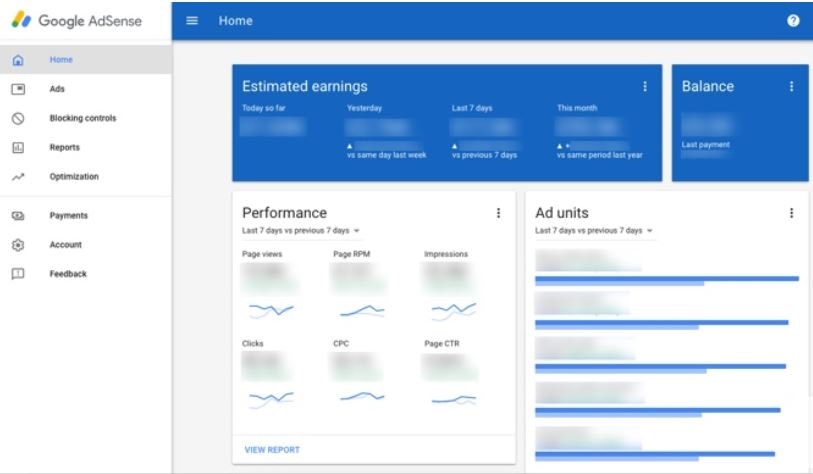
Task: Click the Page RPM sparkline chart
Action: pos(362,311)
